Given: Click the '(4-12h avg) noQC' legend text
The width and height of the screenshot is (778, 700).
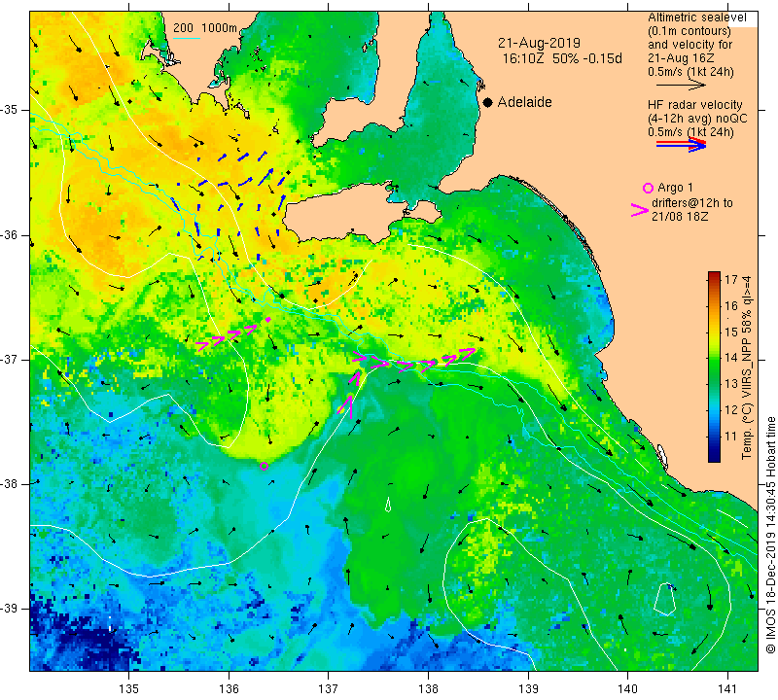Looking at the screenshot, I should (x=696, y=119).
